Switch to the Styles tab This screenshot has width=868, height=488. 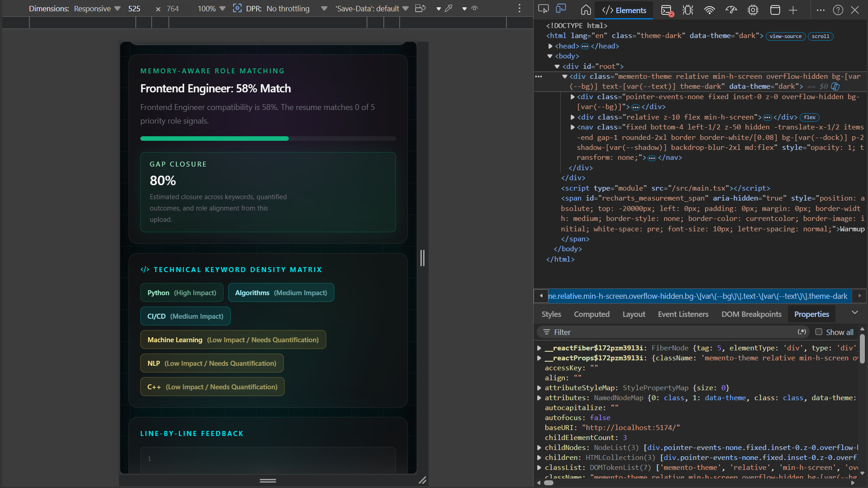click(x=551, y=314)
